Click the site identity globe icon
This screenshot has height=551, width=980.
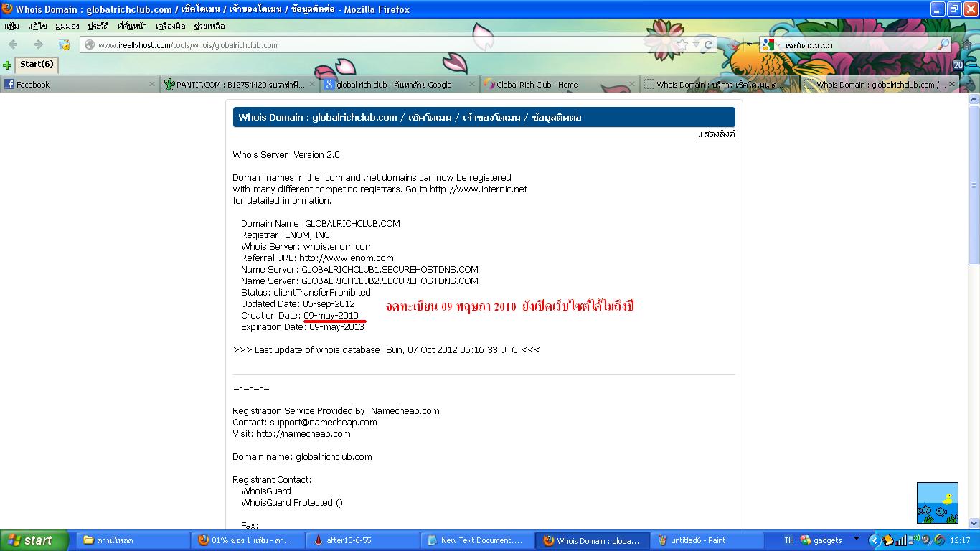(x=90, y=44)
